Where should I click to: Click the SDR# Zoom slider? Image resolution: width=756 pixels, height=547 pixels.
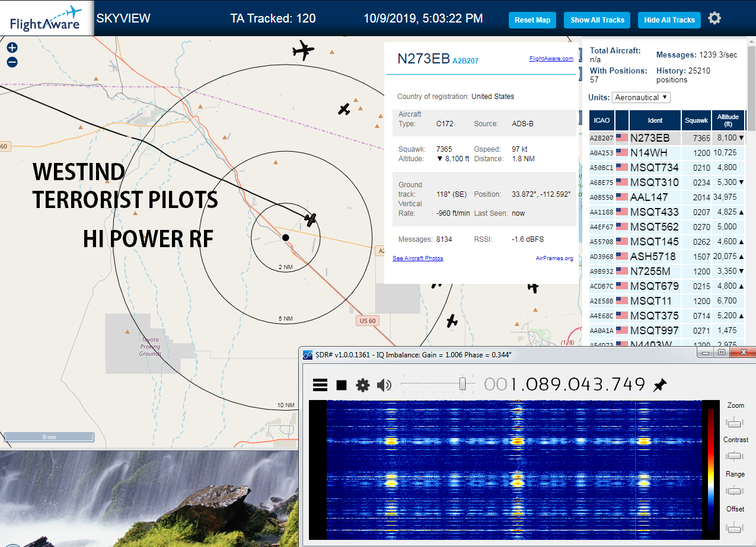[x=735, y=422]
